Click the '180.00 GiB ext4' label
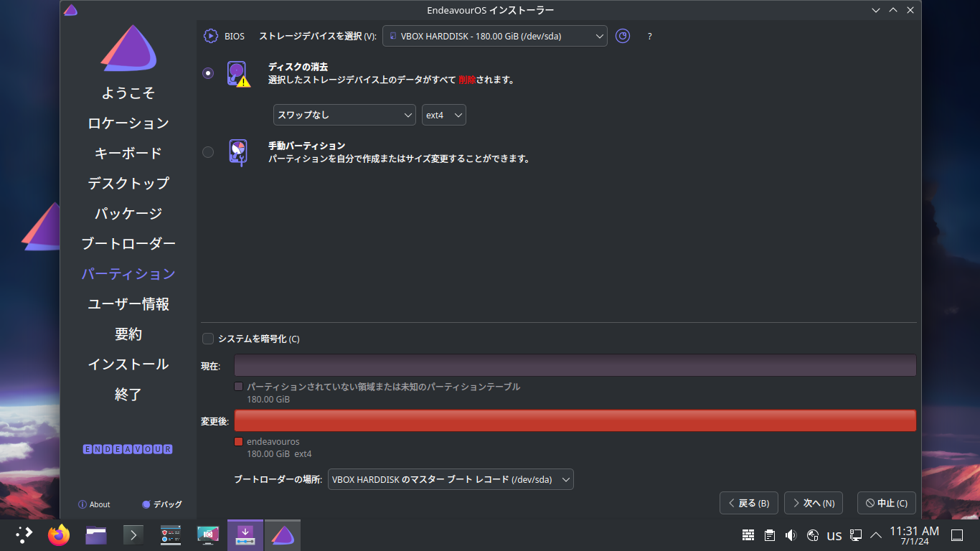This screenshot has height=551, width=980. coord(279,454)
